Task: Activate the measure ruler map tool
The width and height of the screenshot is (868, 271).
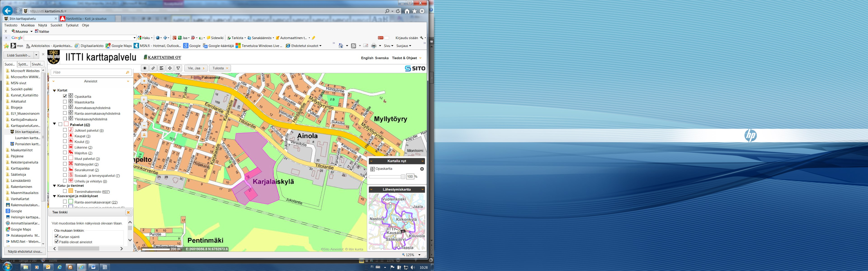Action: pyautogui.click(x=153, y=68)
